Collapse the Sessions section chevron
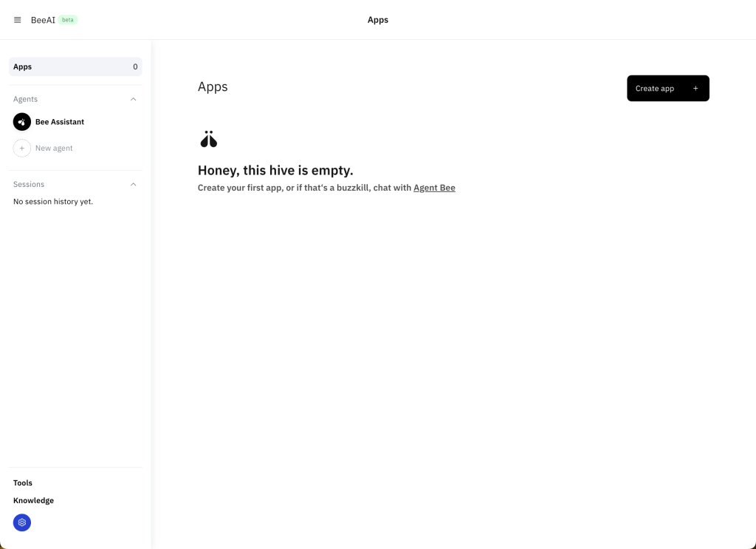Image resolution: width=756 pixels, height=549 pixels. click(x=133, y=185)
